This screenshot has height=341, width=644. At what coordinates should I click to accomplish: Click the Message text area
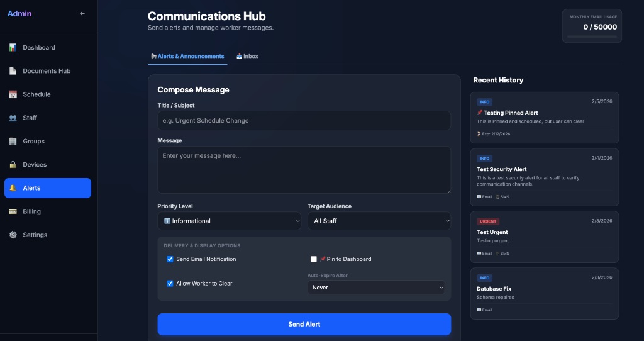(x=304, y=170)
